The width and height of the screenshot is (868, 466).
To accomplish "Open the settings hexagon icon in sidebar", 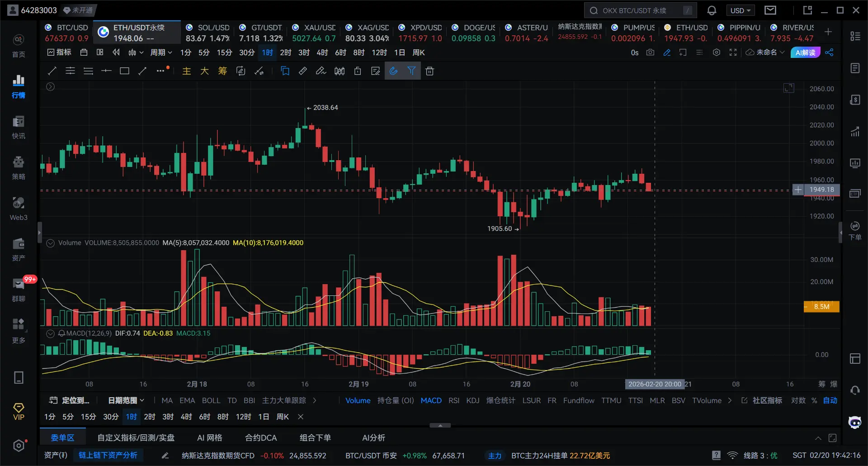I will click(19, 446).
